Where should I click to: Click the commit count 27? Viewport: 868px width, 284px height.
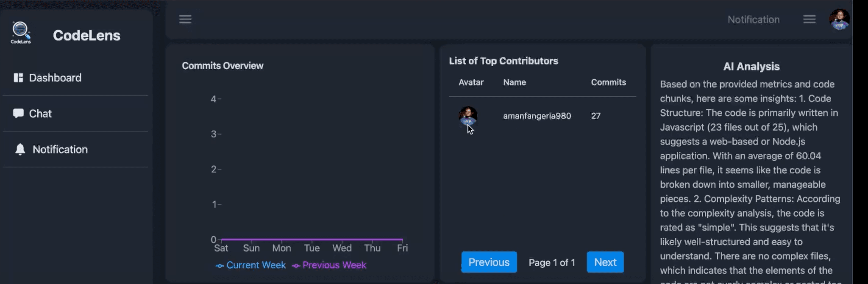[x=595, y=115]
